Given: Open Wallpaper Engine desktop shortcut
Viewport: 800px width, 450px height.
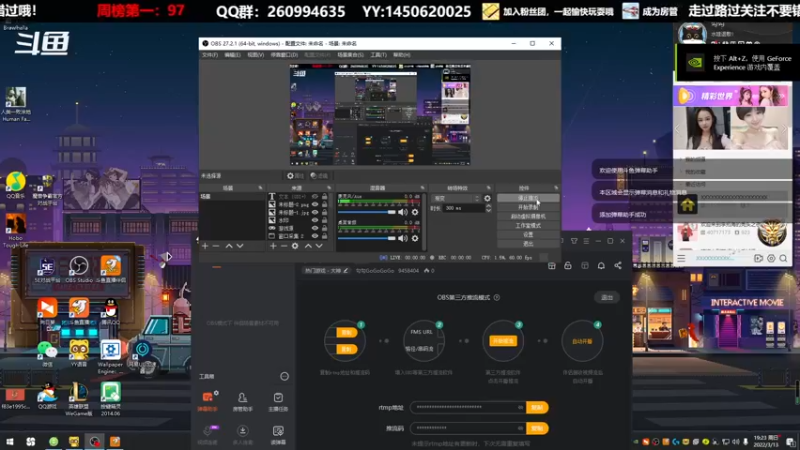Looking at the screenshot, I should click(110, 356).
